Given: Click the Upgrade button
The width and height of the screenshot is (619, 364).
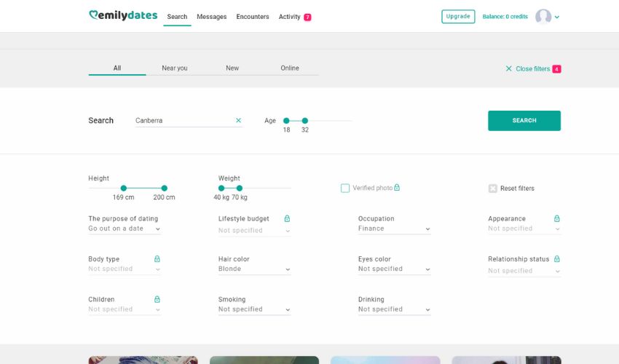Looking at the screenshot, I should (x=458, y=17).
